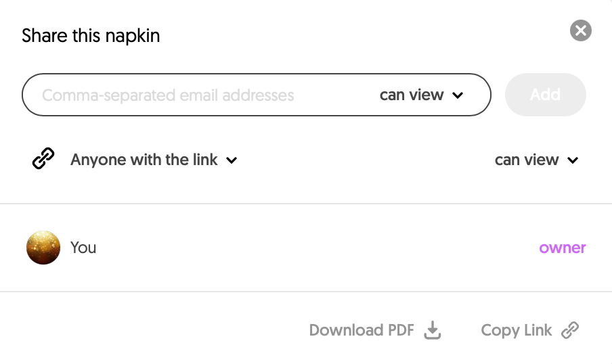
Task: Open the link permission can view dropdown
Action: tap(536, 160)
